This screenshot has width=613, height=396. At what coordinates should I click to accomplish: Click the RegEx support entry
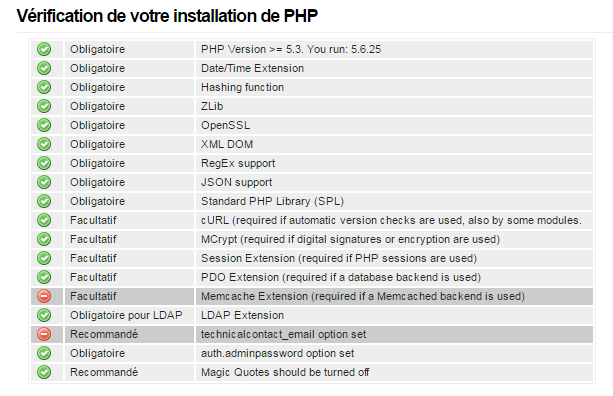tap(238, 163)
